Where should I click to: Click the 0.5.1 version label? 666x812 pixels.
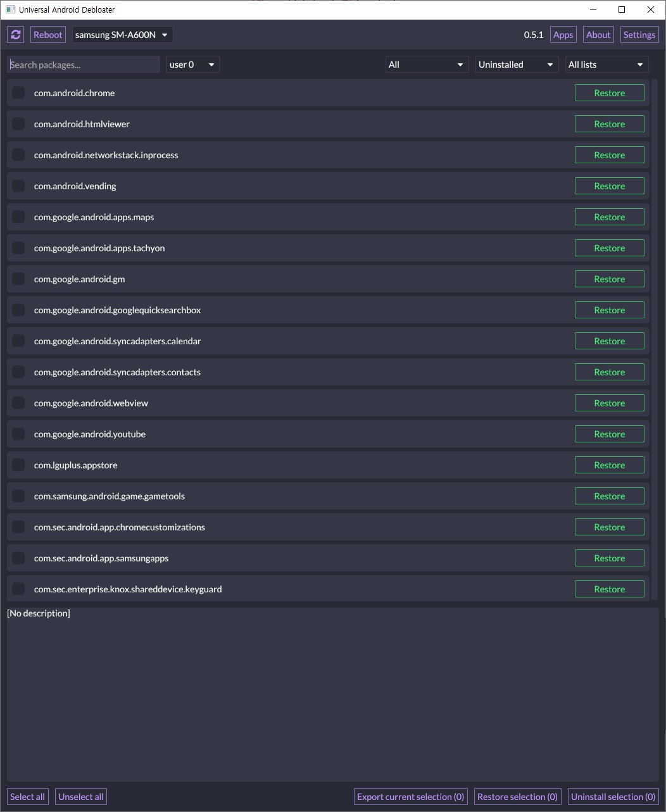(534, 35)
